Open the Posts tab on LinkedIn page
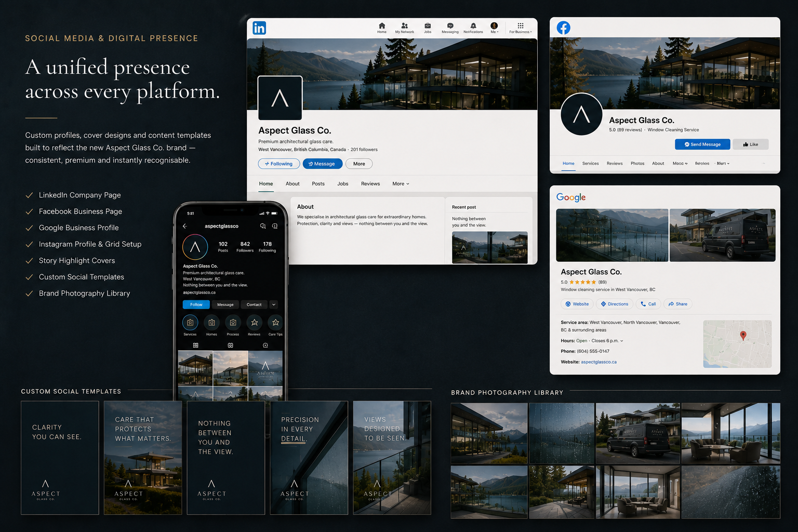 [318, 184]
